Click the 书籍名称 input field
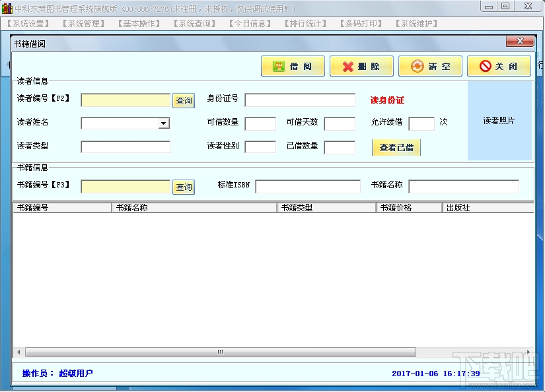The width and height of the screenshot is (545, 392). (464, 187)
